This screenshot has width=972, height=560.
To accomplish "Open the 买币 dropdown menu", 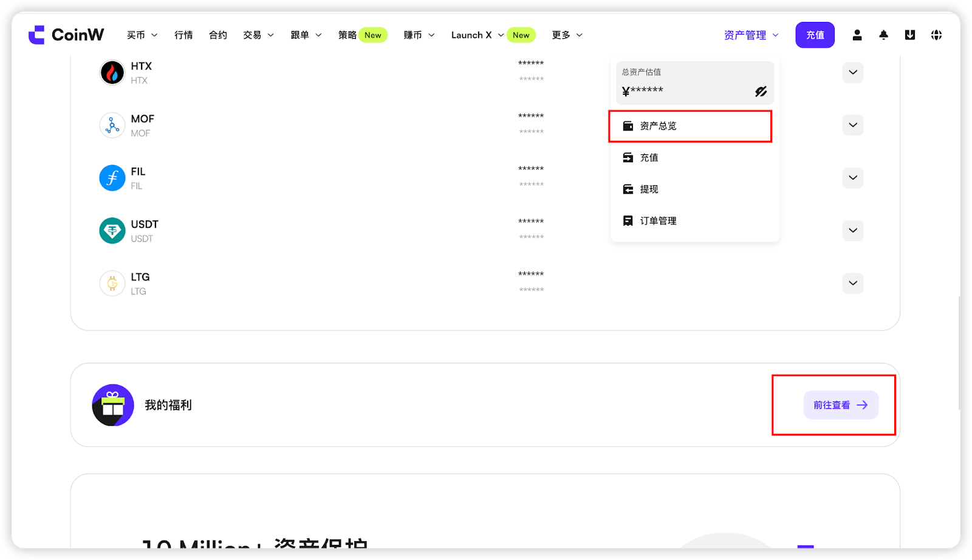I will (x=142, y=35).
